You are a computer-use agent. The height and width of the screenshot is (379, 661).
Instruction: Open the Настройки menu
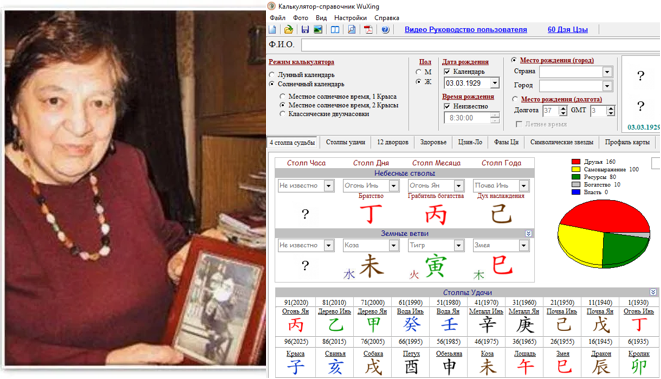[350, 18]
